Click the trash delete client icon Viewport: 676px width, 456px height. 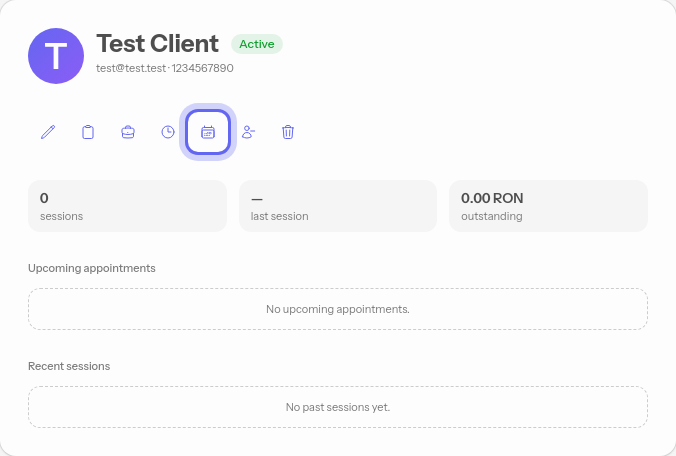pyautogui.click(x=288, y=132)
